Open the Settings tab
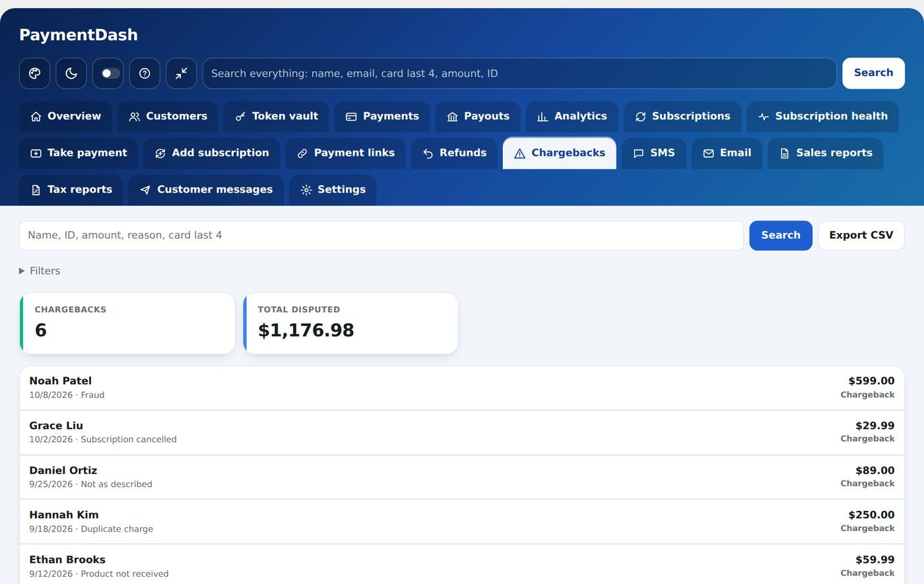This screenshot has width=924, height=584. tap(333, 190)
